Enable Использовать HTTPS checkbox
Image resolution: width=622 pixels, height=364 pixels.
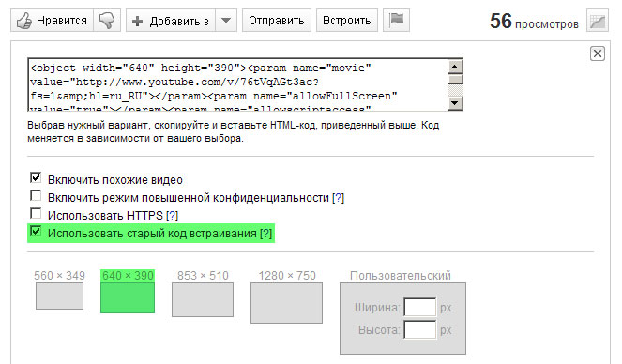pyautogui.click(x=36, y=213)
